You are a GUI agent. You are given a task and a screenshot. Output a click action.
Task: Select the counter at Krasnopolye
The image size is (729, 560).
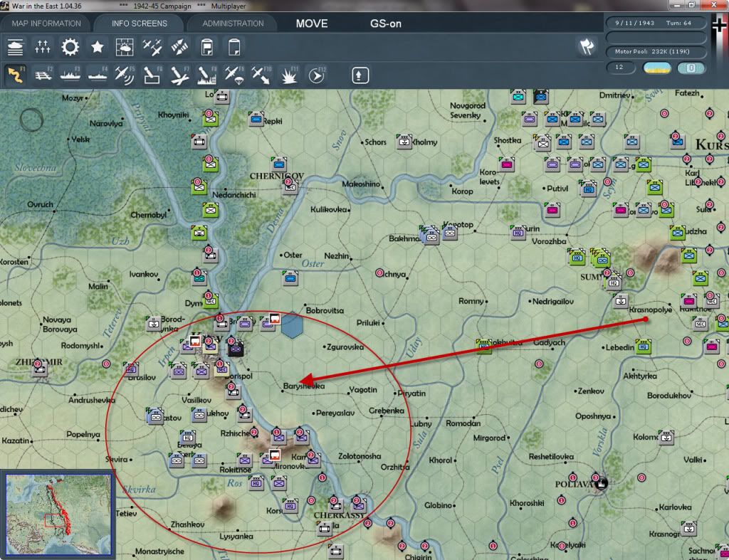(621, 300)
